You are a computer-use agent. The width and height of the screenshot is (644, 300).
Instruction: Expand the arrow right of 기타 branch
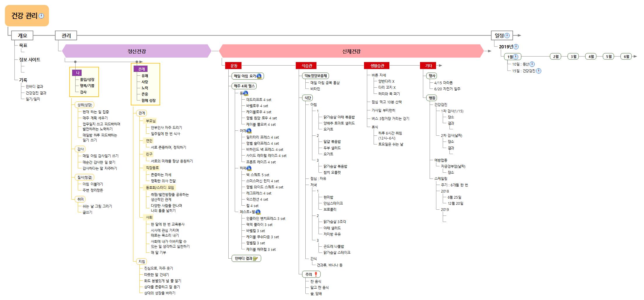440,66
